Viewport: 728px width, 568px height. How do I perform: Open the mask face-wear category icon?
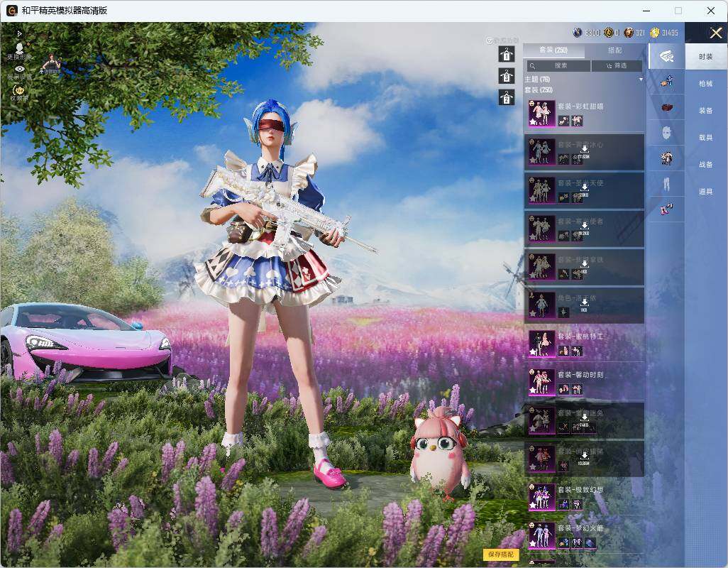666,133
